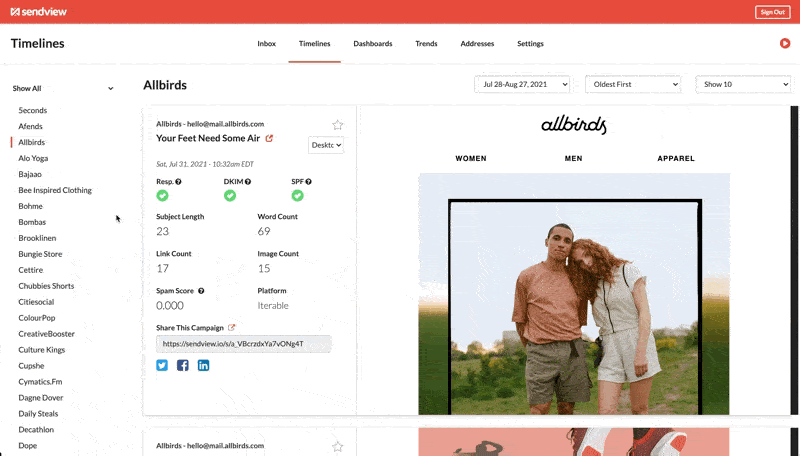Select Allbirds in sidebar list

tap(32, 142)
